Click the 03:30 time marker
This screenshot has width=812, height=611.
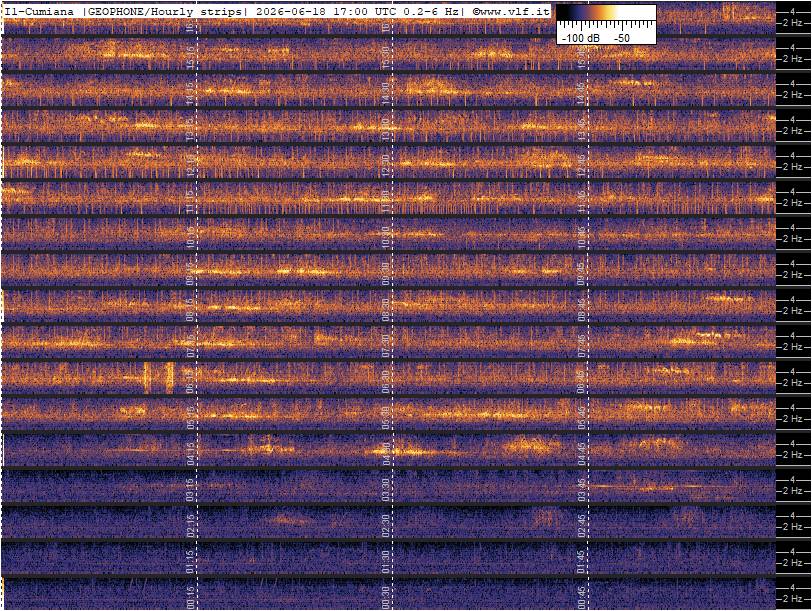(385, 490)
